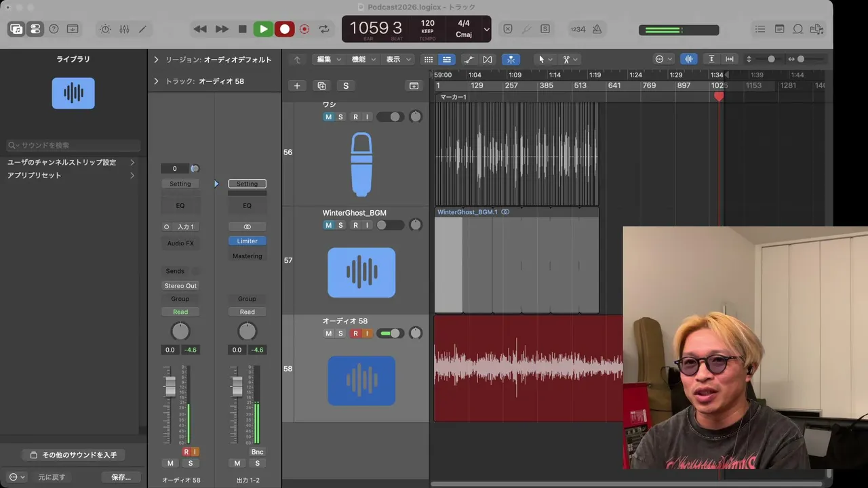Mute the ワシ track

[329, 117]
